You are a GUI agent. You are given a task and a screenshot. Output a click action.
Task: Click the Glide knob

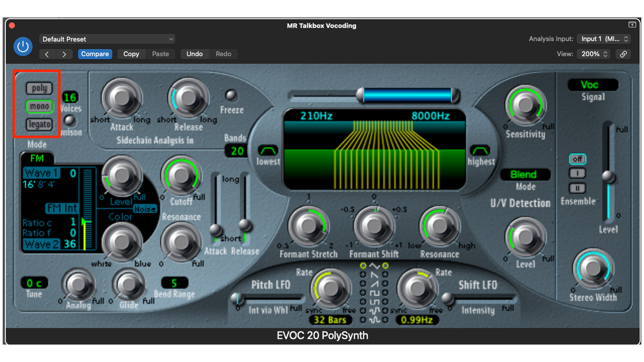(x=129, y=285)
